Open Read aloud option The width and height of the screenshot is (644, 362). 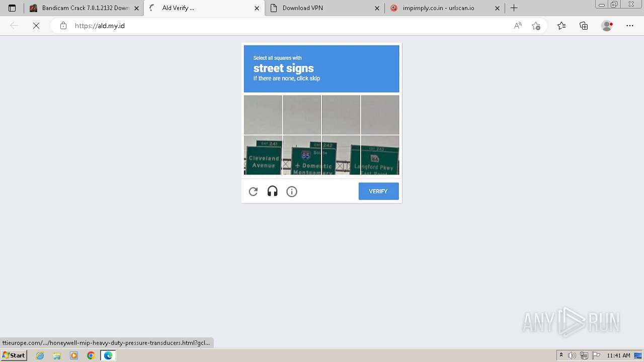[x=518, y=26]
